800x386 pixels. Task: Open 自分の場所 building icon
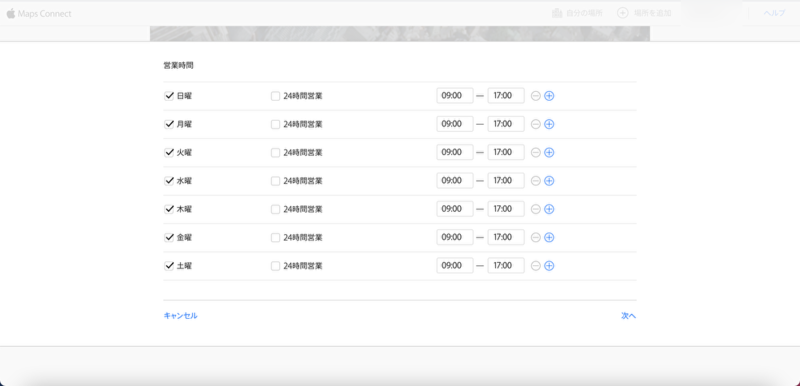(557, 13)
